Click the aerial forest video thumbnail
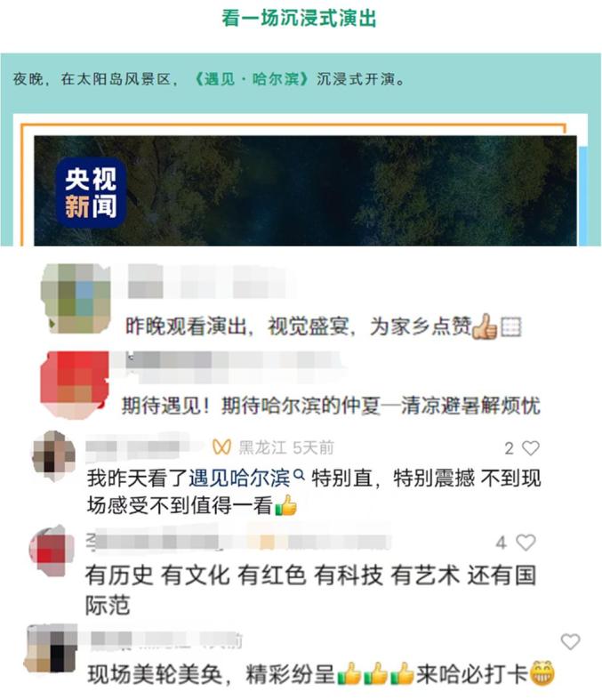The width and height of the screenshot is (602, 700). (x=305, y=190)
